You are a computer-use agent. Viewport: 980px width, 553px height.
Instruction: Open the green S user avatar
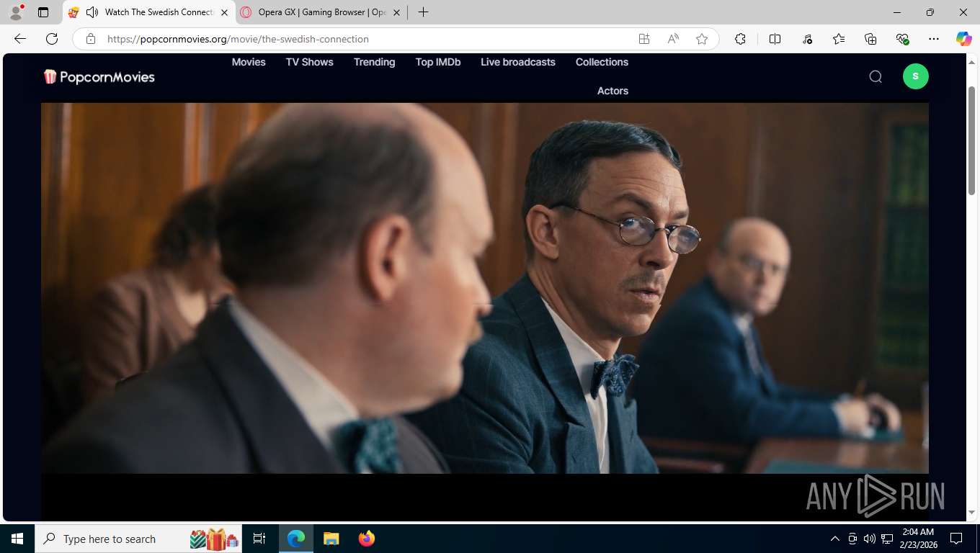pos(916,76)
